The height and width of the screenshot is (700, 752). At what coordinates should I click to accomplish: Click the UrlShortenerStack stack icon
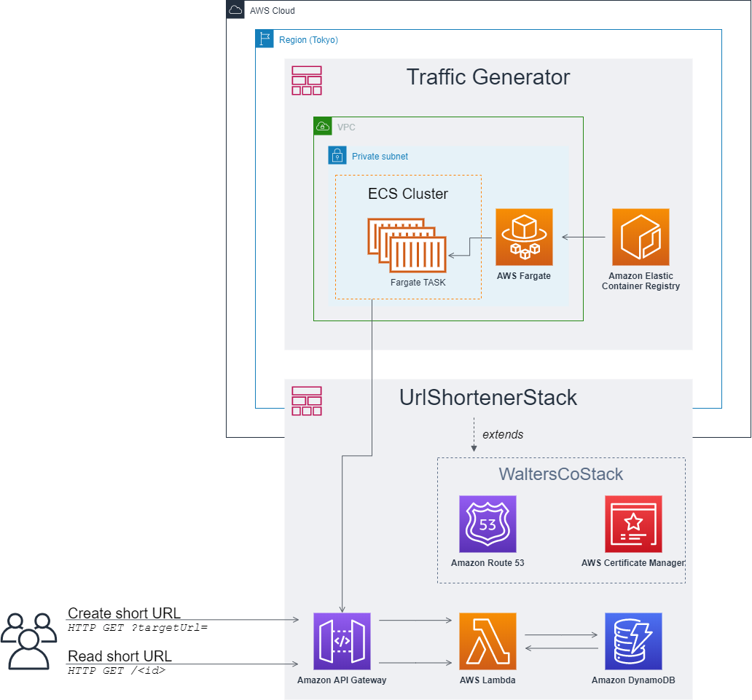pyautogui.click(x=307, y=401)
